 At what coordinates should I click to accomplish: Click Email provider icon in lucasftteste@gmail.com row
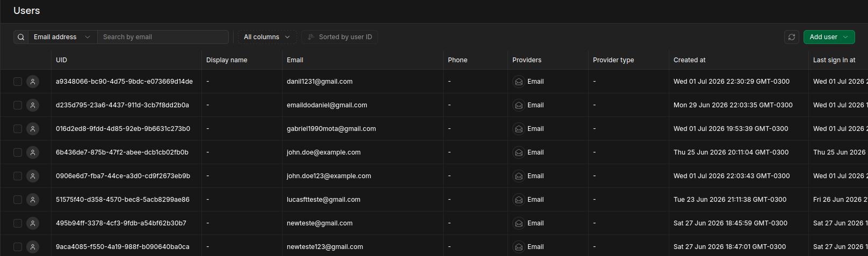[x=519, y=200]
